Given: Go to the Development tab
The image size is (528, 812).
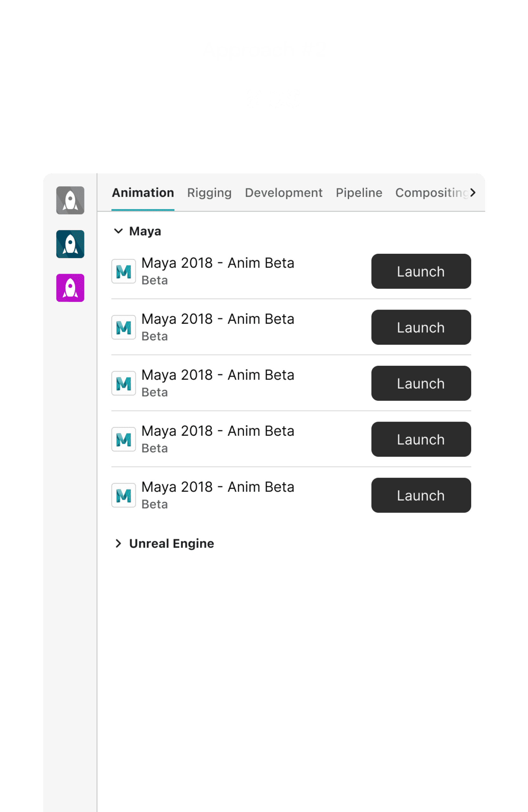Looking at the screenshot, I should [x=284, y=193].
